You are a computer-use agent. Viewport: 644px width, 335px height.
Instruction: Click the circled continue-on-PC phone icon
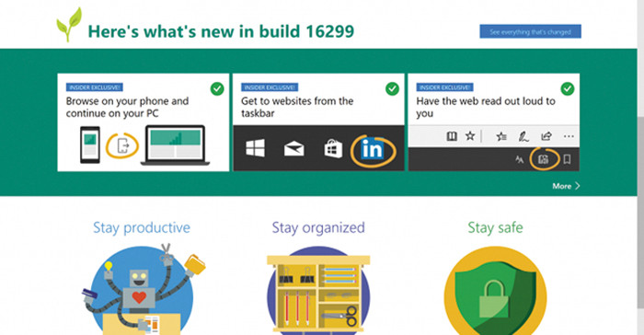point(122,146)
